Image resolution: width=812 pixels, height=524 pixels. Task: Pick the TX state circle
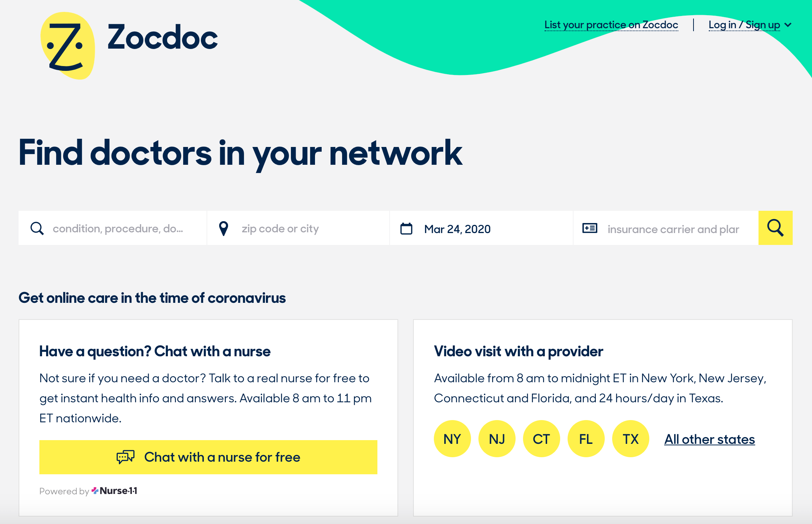coord(631,439)
